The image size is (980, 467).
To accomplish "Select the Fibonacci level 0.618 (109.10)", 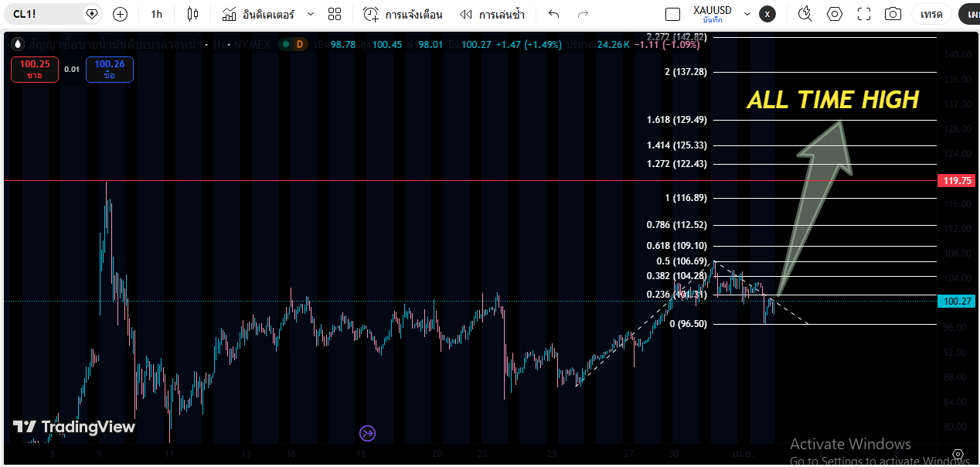I will pyautogui.click(x=676, y=246).
